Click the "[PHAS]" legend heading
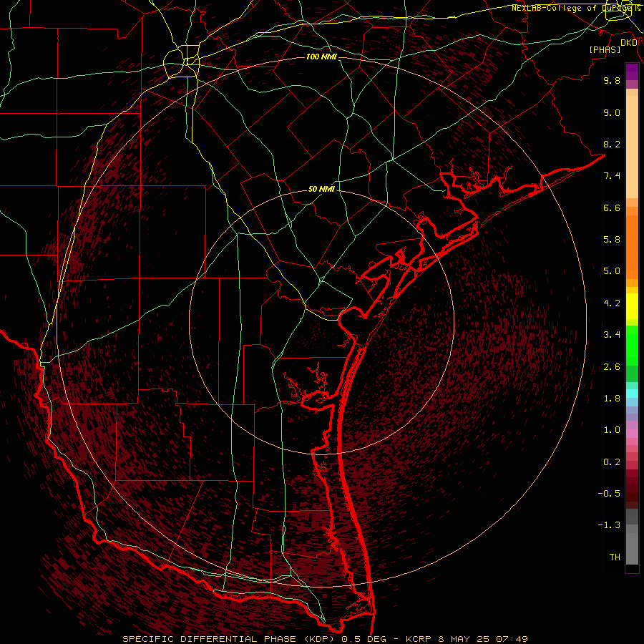The height and width of the screenshot is (644, 644). pos(605,49)
